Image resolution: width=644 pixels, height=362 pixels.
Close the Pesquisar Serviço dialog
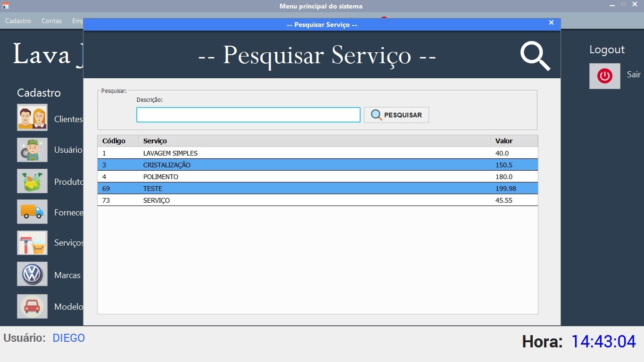551,23
